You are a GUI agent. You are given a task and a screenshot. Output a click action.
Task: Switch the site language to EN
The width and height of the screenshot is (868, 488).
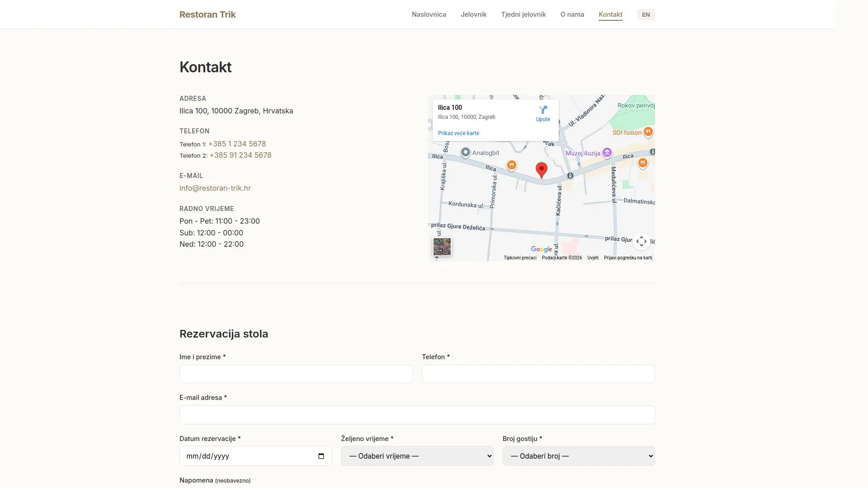(646, 14)
